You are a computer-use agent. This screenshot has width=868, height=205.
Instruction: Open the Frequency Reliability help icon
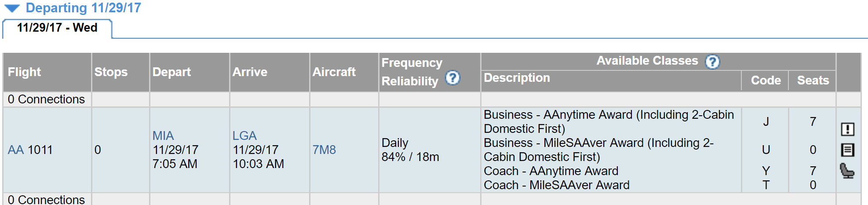[452, 78]
